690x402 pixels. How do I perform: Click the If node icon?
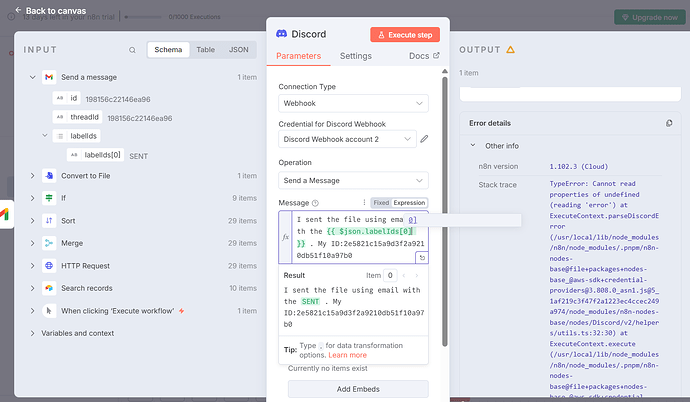click(x=49, y=198)
